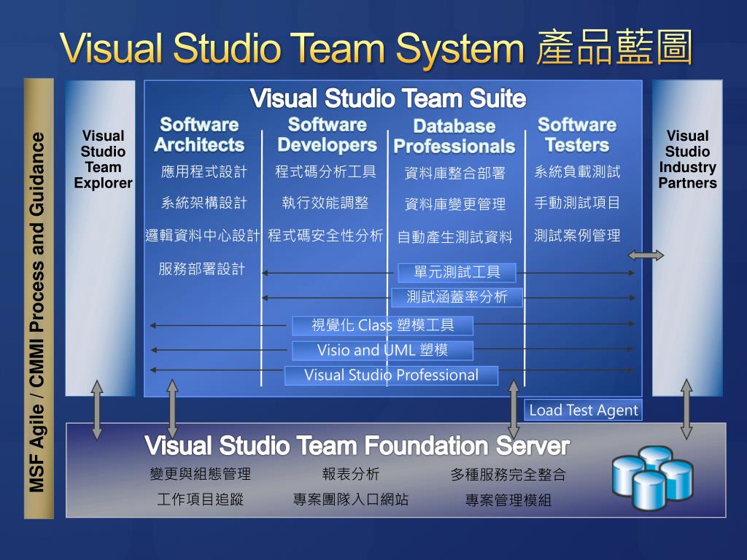The width and height of the screenshot is (747, 560).
Task: Click the Database Professionals column heading
Action: pyautogui.click(x=454, y=136)
